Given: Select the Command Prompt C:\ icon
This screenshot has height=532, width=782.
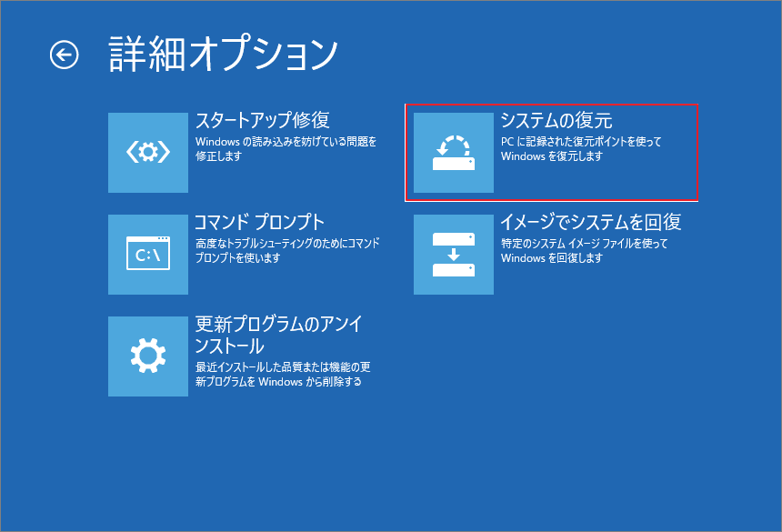Looking at the screenshot, I should pyautogui.click(x=147, y=256).
